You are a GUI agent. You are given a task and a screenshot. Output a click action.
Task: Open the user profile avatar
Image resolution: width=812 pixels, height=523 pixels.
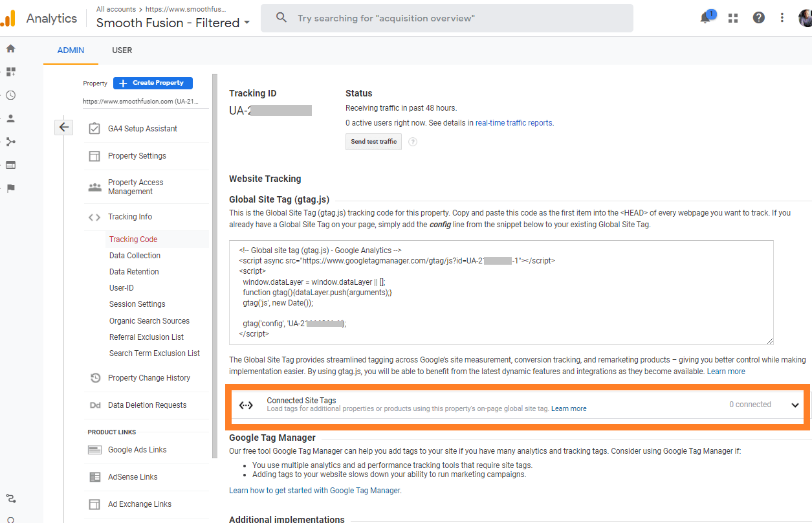pos(806,18)
